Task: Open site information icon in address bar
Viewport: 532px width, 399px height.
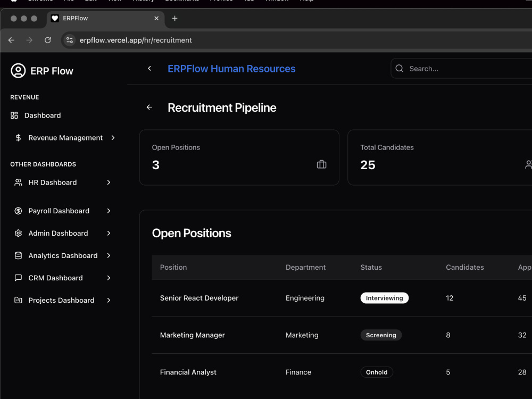Action: (69, 40)
